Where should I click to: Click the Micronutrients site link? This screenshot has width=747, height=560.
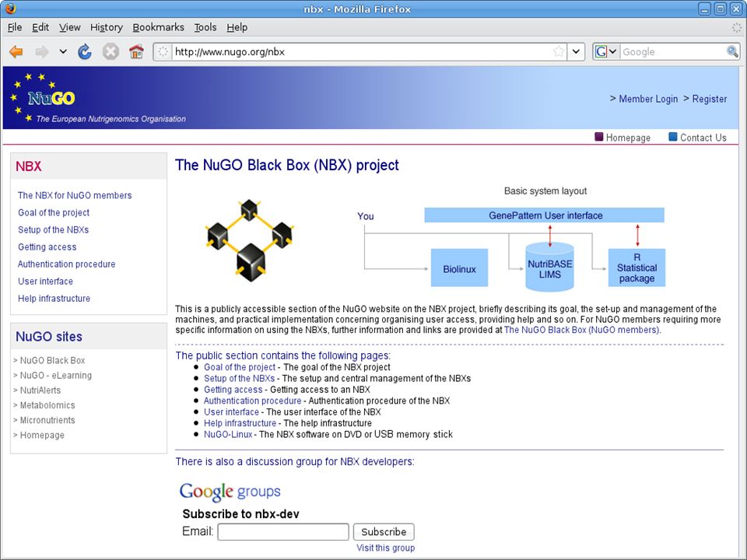pyautogui.click(x=47, y=420)
